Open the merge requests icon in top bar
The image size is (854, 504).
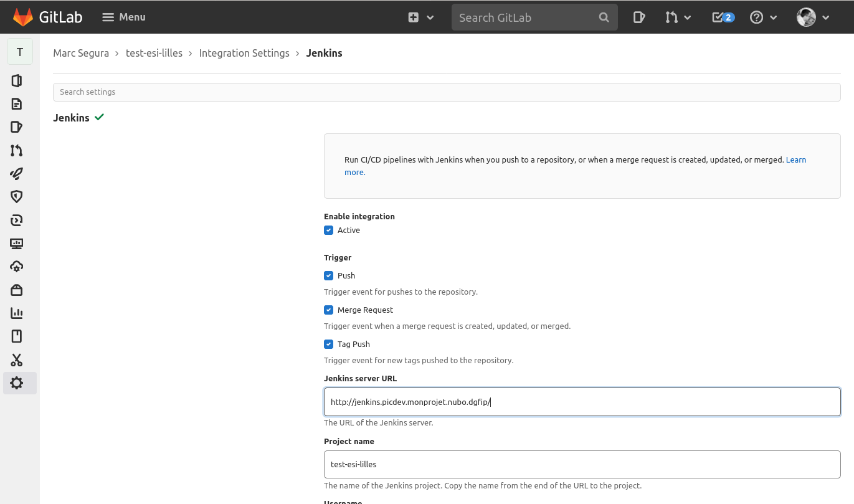point(671,17)
